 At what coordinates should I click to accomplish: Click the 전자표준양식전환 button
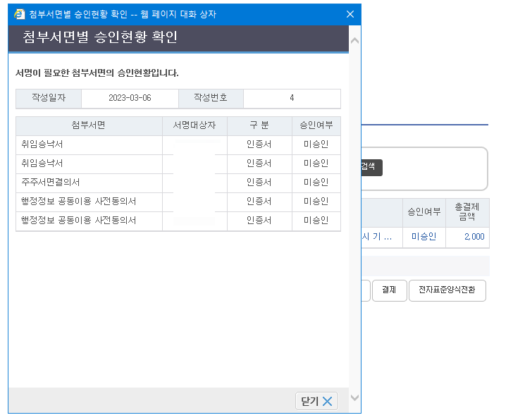447,290
